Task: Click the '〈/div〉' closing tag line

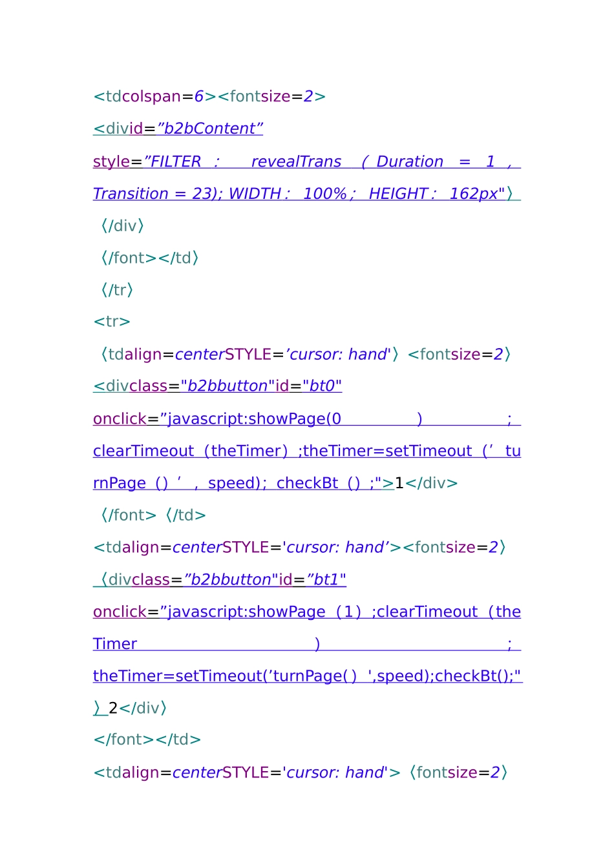Action: tap(122, 226)
